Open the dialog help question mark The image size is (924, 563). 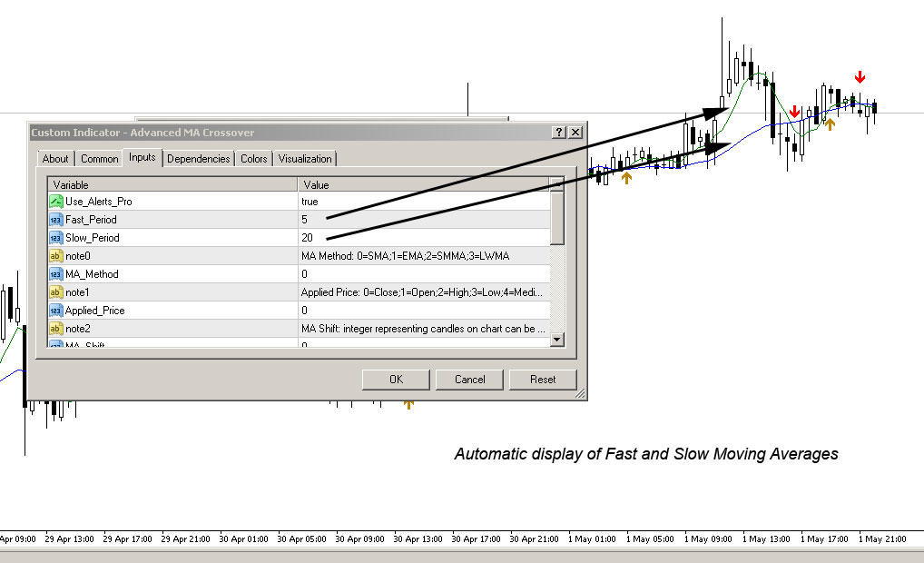pos(558,132)
